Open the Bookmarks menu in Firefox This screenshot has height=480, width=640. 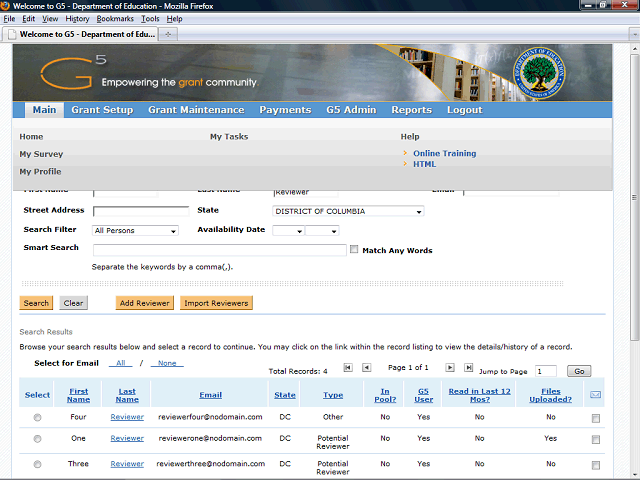(x=115, y=19)
